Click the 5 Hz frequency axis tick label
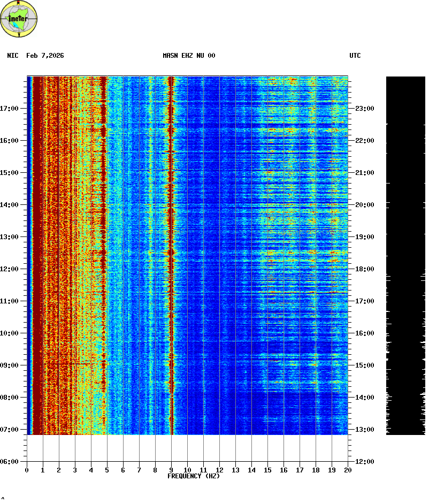 tap(107, 470)
